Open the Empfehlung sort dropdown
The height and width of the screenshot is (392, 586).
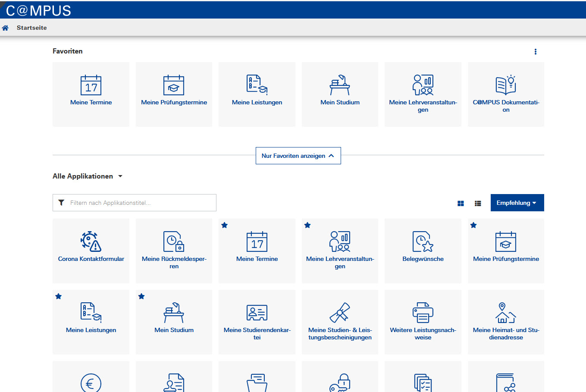(x=517, y=203)
